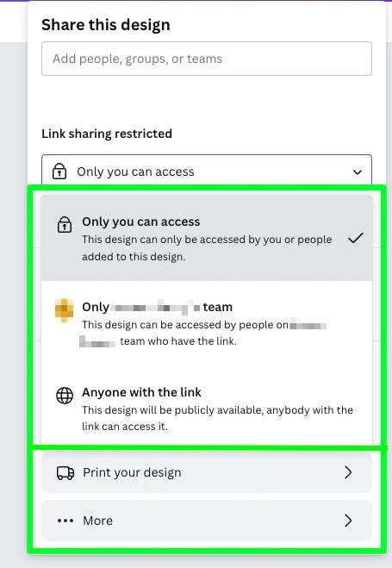This screenshot has width=392, height=568.
Task: Click the Link sharing restricted label
Action: click(x=107, y=134)
